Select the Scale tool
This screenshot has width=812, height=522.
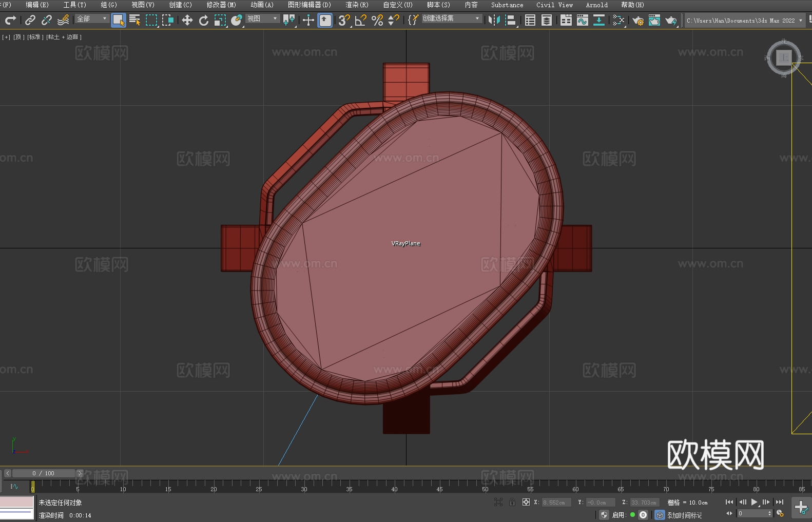(220, 20)
